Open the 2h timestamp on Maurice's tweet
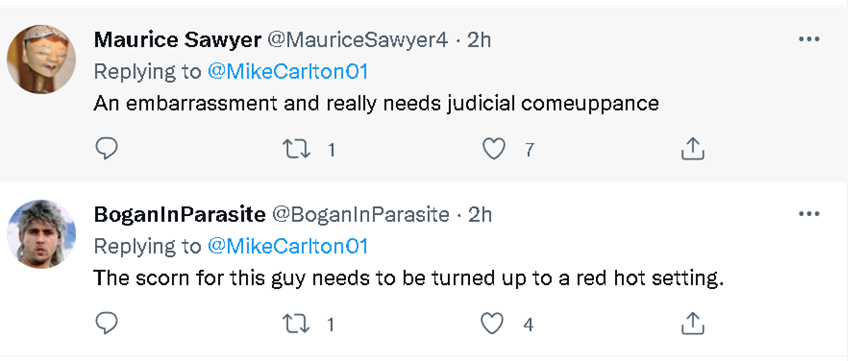865x361 pixels. point(479,40)
